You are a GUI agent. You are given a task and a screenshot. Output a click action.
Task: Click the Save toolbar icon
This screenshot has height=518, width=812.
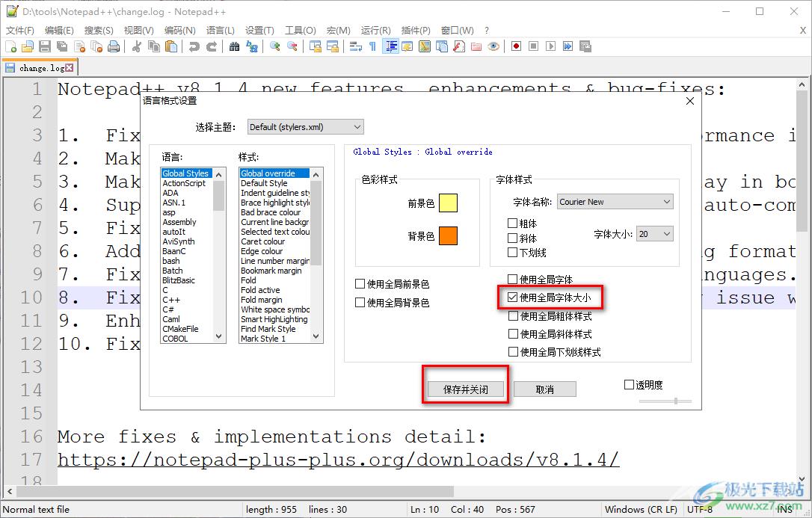(x=45, y=46)
